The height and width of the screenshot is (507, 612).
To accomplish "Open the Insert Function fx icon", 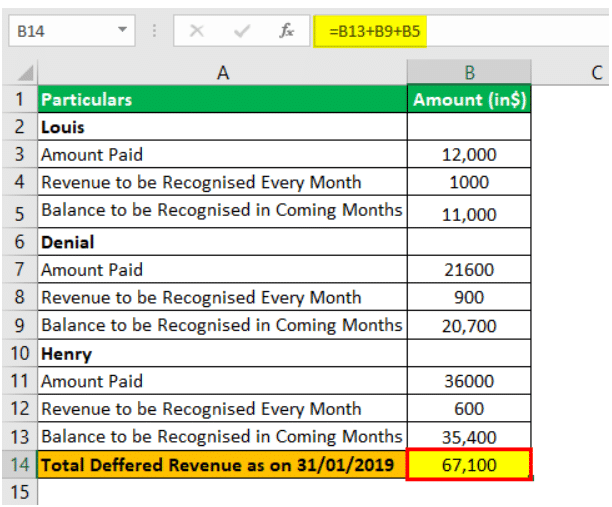I will 286,30.
